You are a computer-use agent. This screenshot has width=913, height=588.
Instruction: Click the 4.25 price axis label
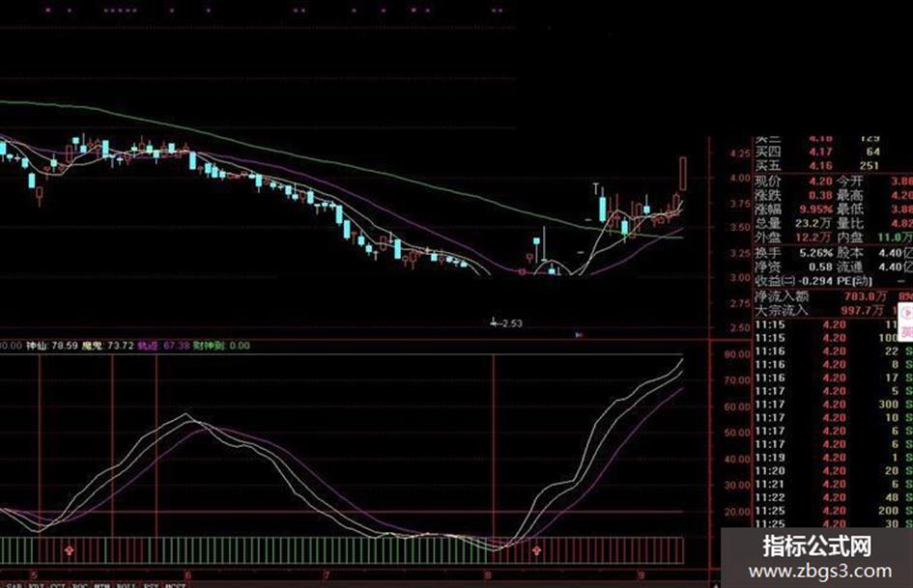pos(739,154)
